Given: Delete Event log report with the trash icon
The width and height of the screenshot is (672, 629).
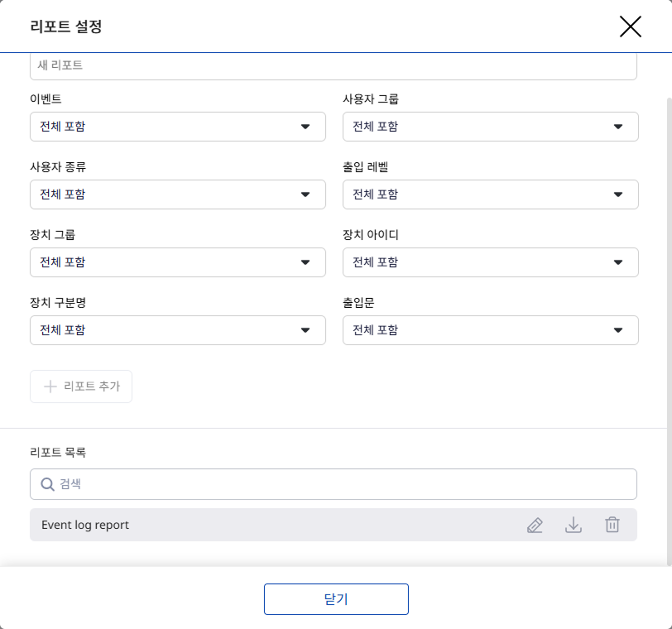Looking at the screenshot, I should 612,525.
